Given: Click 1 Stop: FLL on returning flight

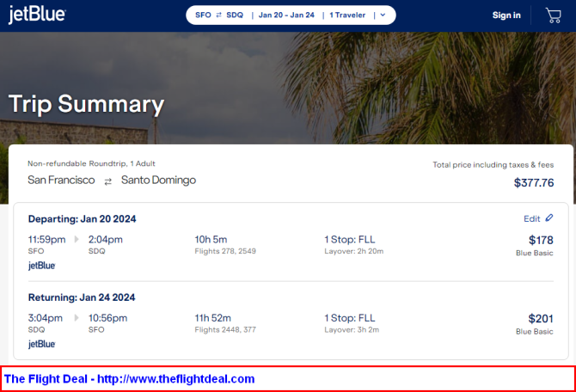Looking at the screenshot, I should tap(350, 318).
